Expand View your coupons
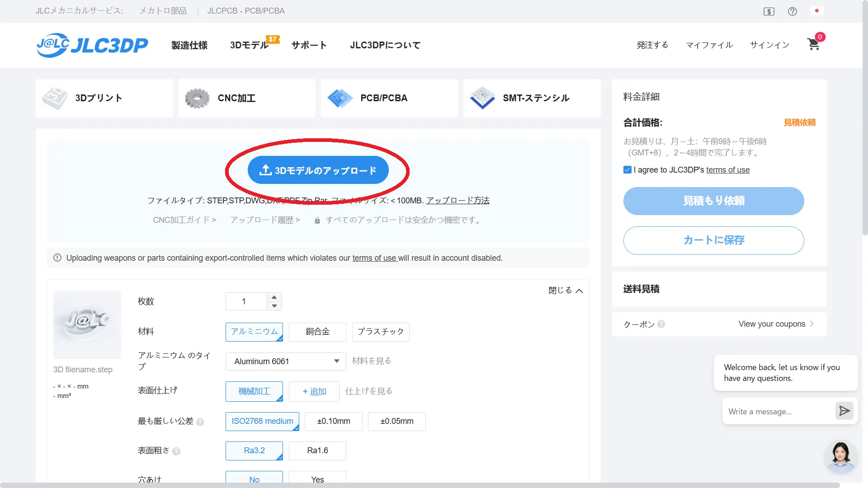The image size is (868, 488). (776, 324)
